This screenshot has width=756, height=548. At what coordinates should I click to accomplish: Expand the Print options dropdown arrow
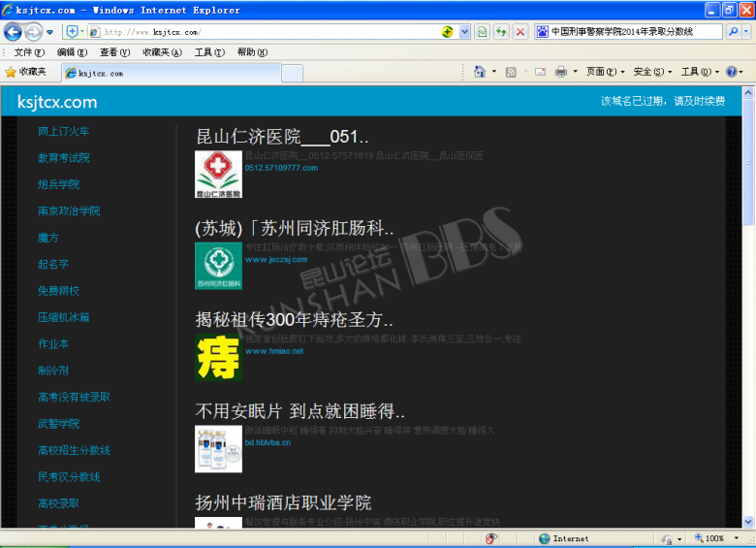tap(575, 72)
